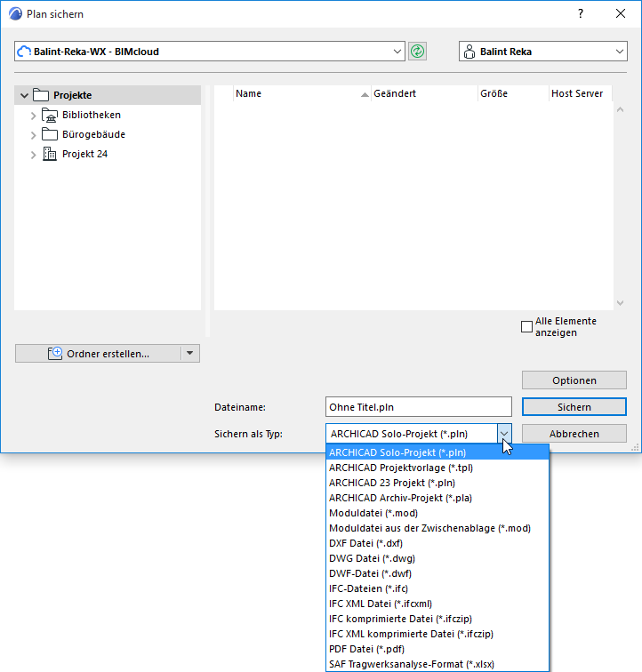Sort by the Geändert column header

424,93
